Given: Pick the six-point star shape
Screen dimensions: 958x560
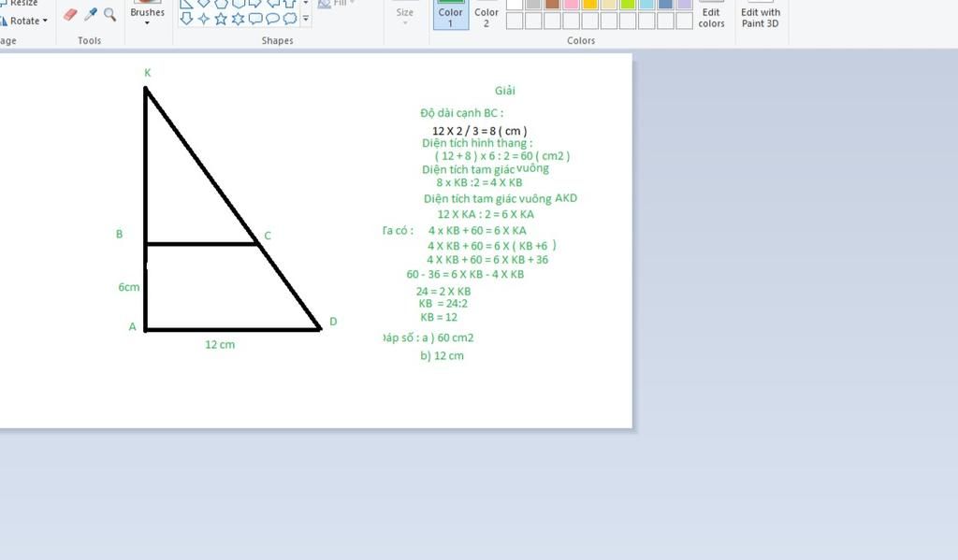Looking at the screenshot, I should [239, 19].
